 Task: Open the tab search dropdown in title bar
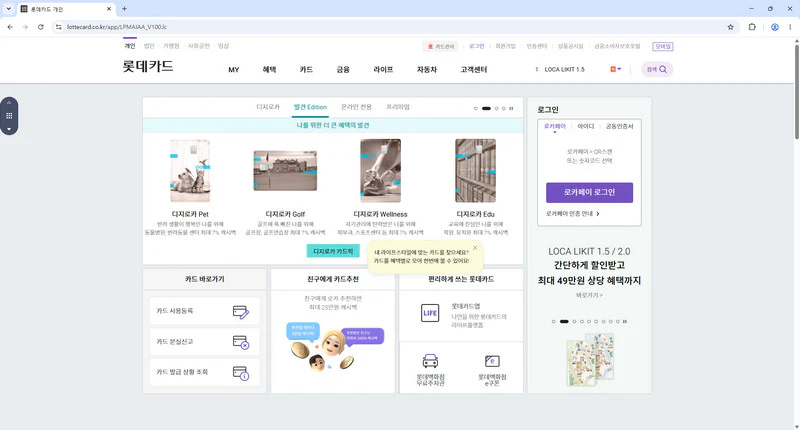click(x=8, y=9)
